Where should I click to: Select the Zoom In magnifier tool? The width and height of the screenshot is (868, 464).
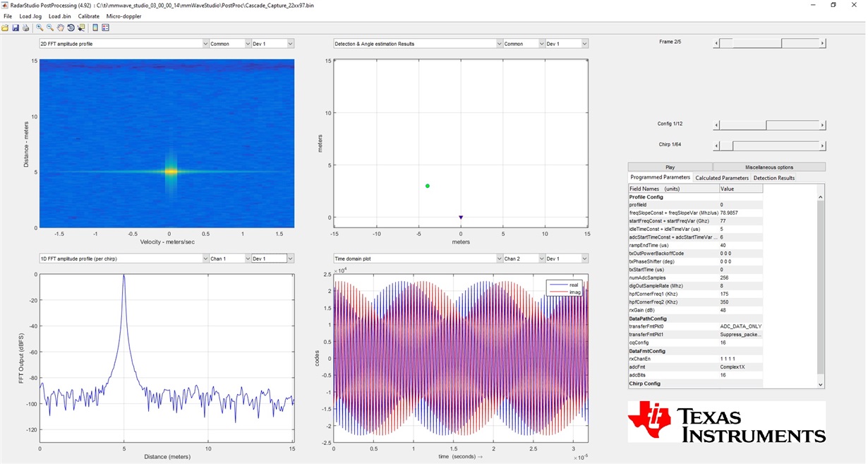[40, 28]
